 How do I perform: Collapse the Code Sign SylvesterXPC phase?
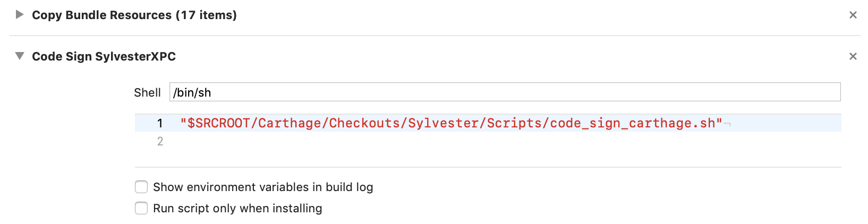click(x=20, y=56)
